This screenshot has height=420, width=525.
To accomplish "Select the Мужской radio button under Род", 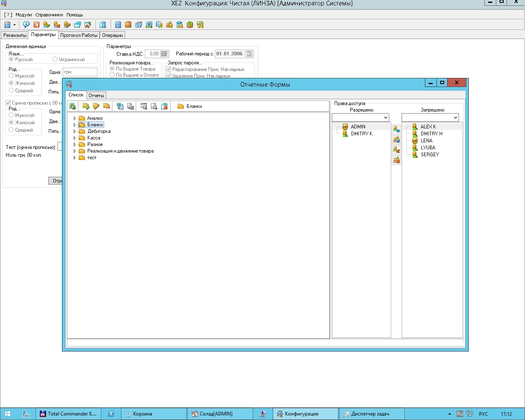I will 11,76.
